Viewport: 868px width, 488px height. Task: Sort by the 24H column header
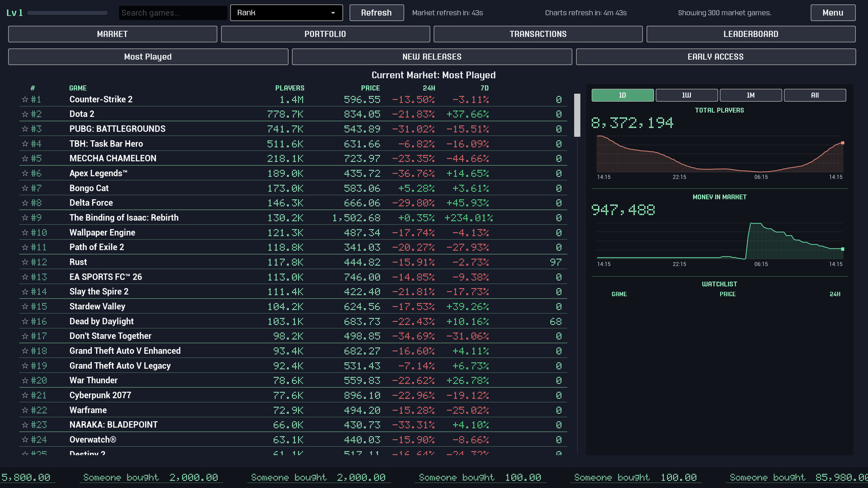click(x=429, y=88)
